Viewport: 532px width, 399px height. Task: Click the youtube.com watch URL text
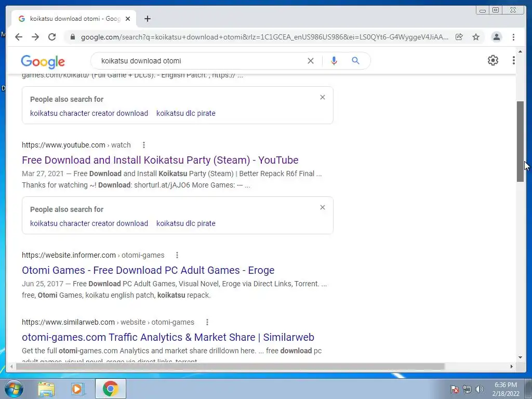[76, 145]
